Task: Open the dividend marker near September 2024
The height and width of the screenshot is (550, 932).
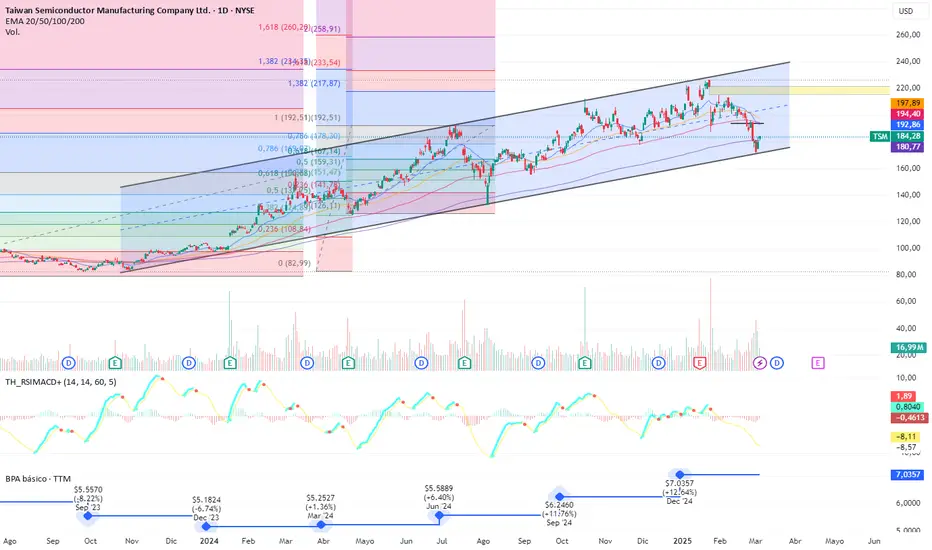Action: point(538,363)
